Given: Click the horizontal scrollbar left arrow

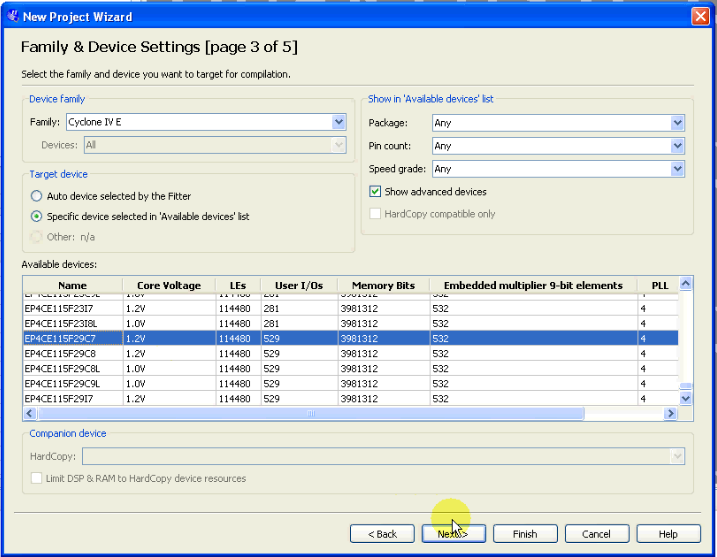Looking at the screenshot, I should [x=30, y=413].
